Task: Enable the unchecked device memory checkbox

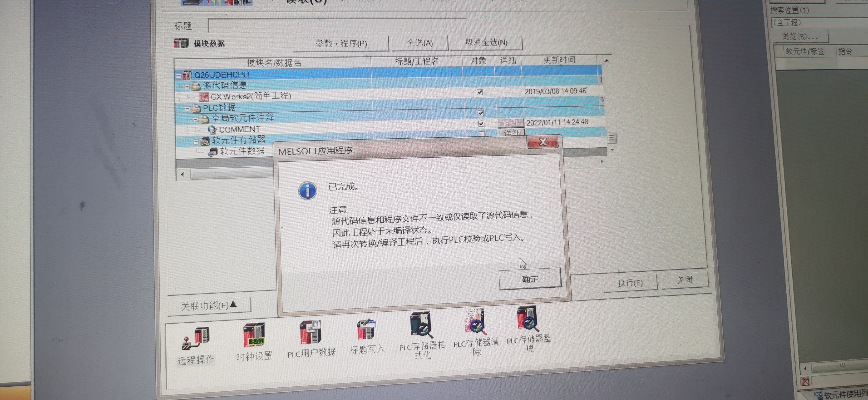Action: 482,134
